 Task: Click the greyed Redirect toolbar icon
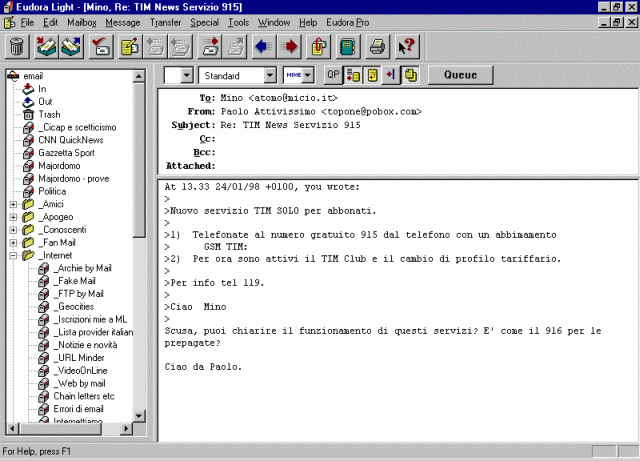pos(236,47)
